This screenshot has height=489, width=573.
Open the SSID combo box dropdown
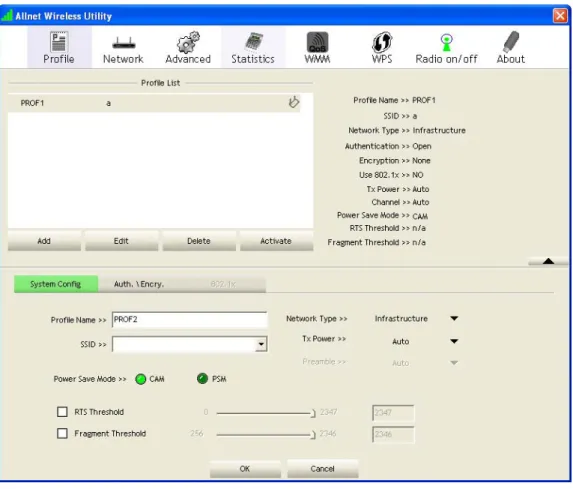[x=261, y=344]
